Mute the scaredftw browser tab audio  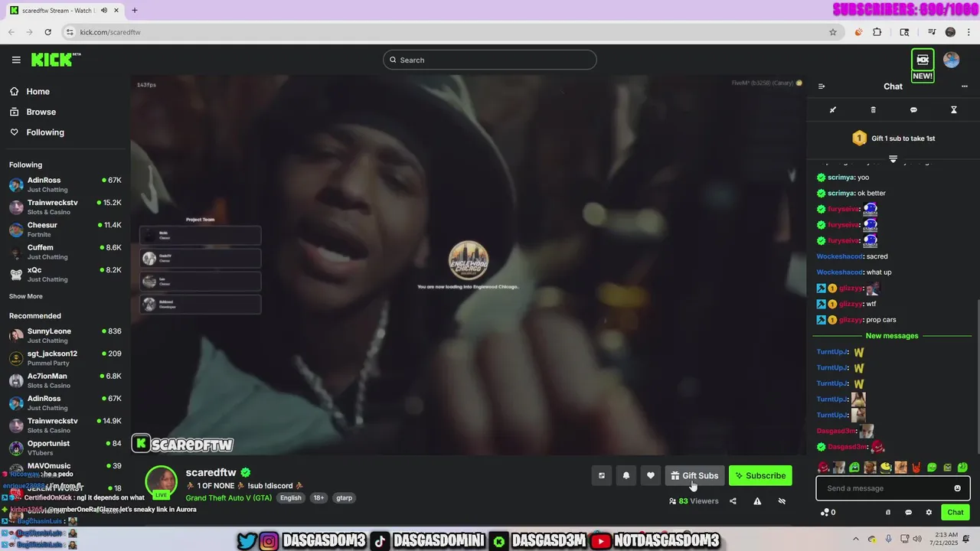[x=105, y=11]
